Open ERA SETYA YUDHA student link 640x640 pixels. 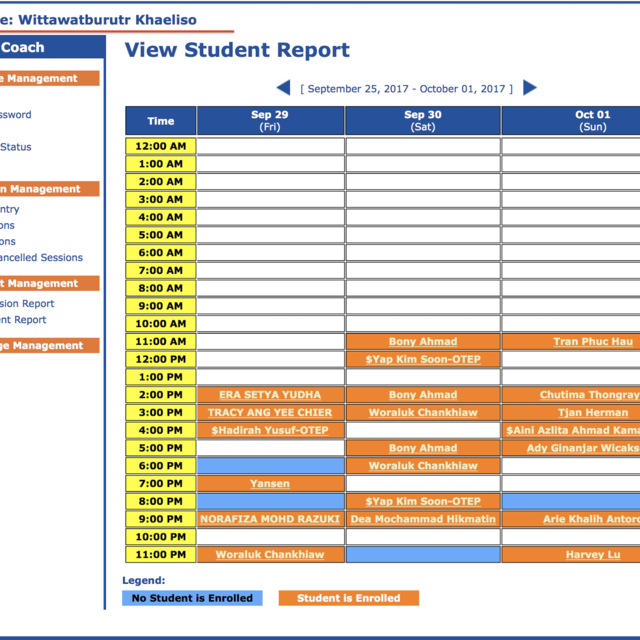(x=270, y=395)
